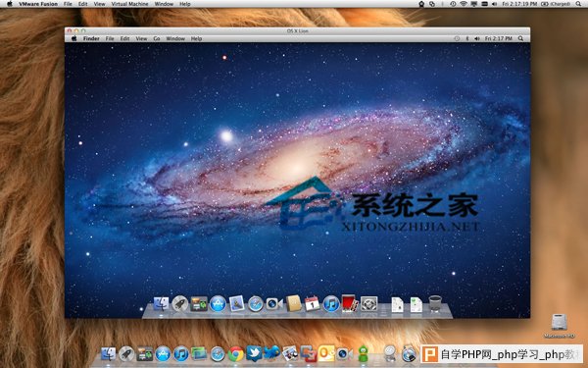Image resolution: width=588 pixels, height=368 pixels.
Task: Open the Macintosh HD drive on the desktop
Action: 560,326
